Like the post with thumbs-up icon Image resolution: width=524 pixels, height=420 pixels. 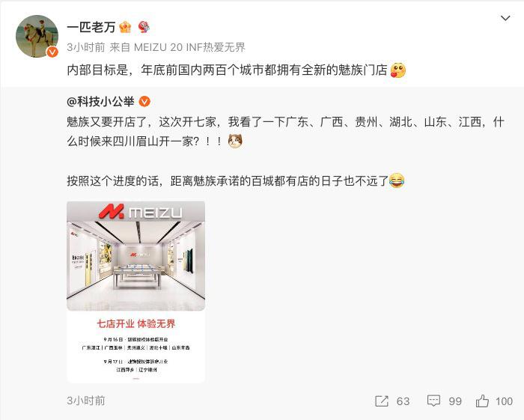click(482, 401)
